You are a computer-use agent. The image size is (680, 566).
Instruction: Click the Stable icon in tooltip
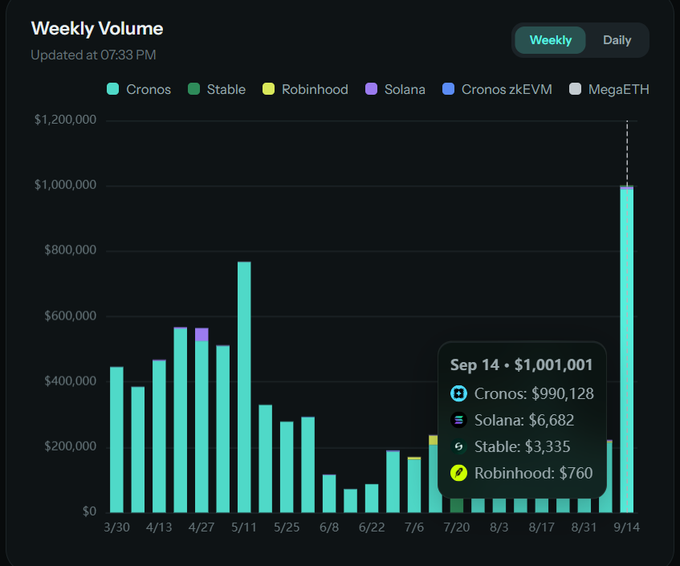click(458, 446)
